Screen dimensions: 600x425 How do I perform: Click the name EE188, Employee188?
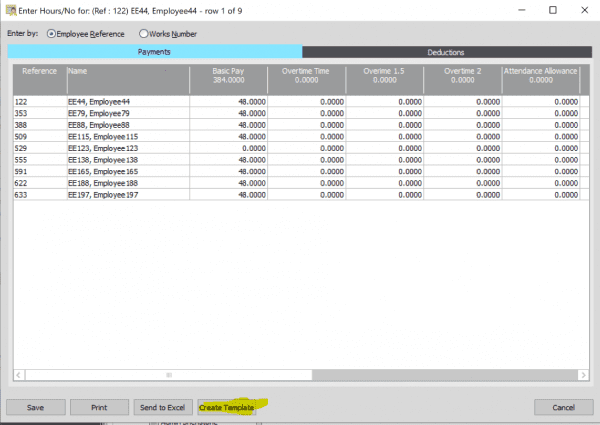(x=103, y=183)
